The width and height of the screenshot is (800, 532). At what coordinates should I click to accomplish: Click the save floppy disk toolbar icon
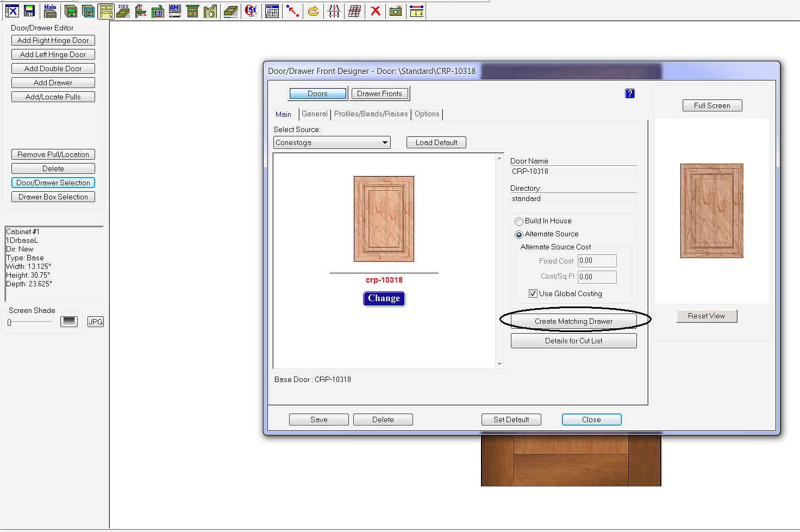29,11
